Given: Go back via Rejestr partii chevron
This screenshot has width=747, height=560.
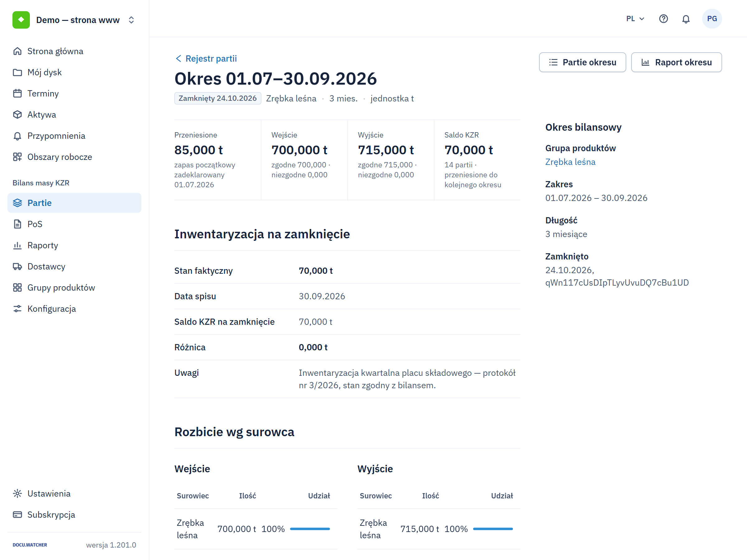Looking at the screenshot, I should (x=178, y=59).
